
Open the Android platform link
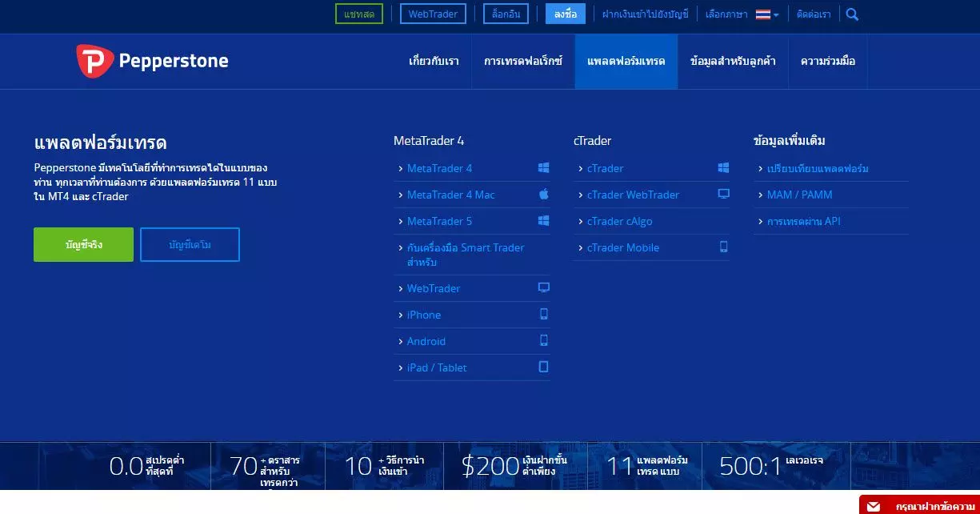click(426, 341)
